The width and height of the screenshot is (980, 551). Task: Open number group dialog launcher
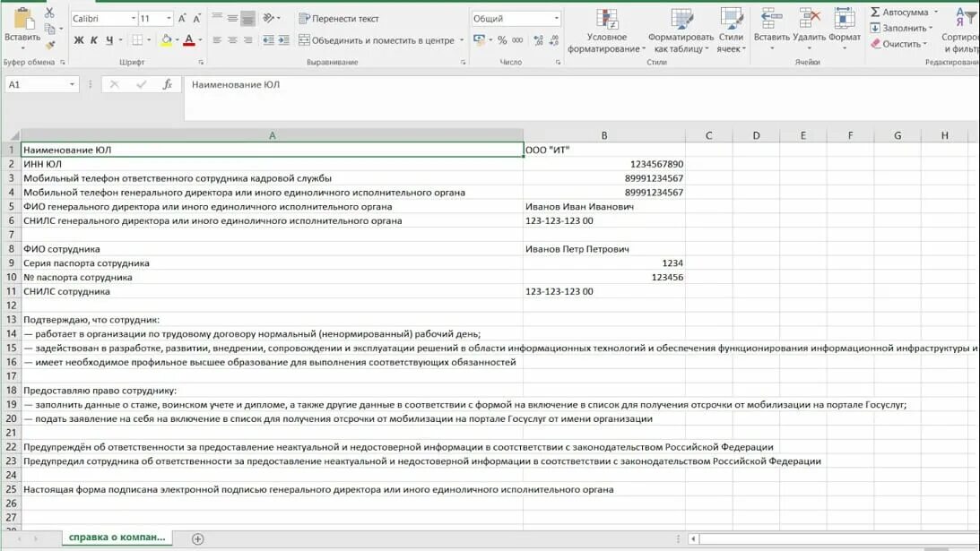[558, 63]
